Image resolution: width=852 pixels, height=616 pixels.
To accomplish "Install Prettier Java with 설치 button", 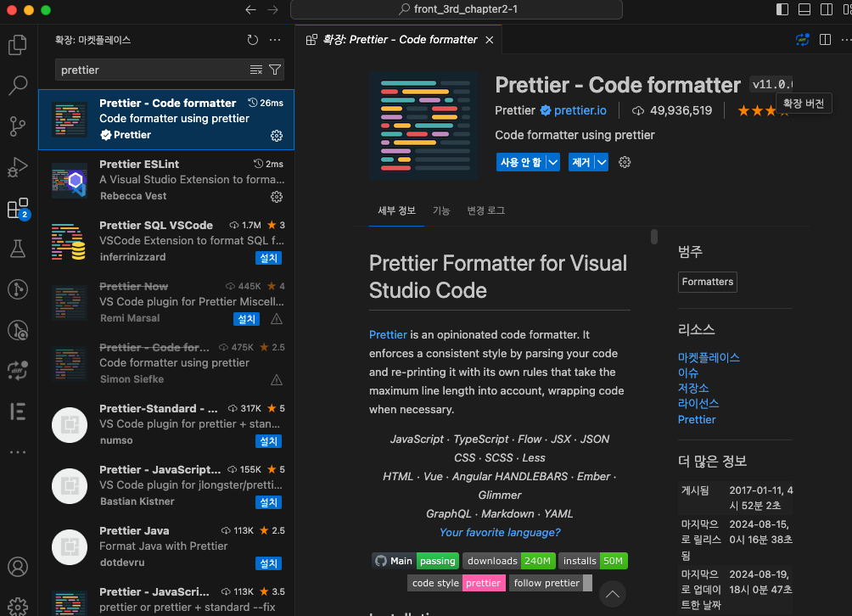I will point(268,563).
